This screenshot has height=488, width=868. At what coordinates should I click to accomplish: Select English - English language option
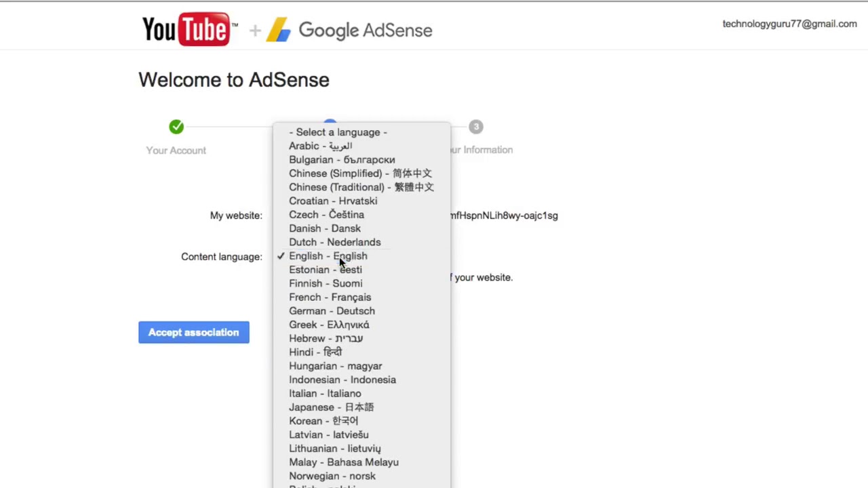[x=328, y=256]
